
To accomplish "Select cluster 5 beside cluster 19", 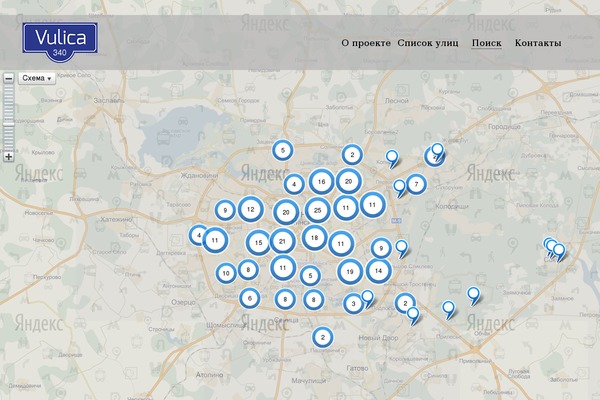I will [310, 275].
